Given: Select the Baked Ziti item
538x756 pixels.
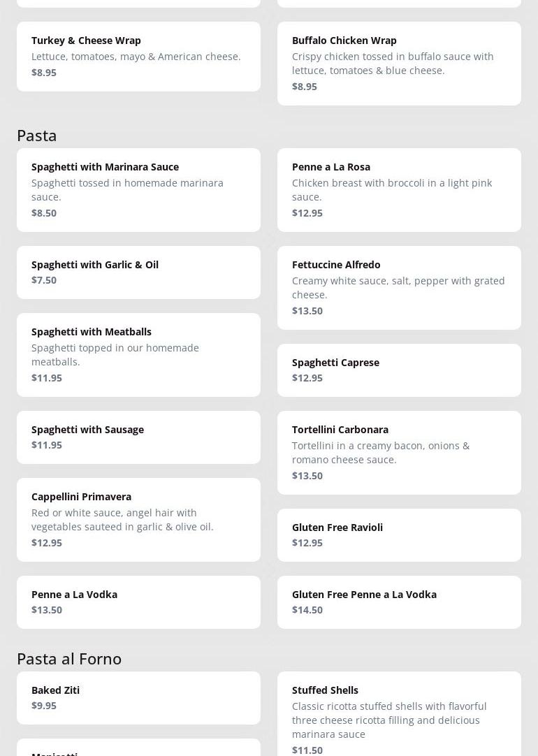Looking at the screenshot, I should tap(138, 697).
